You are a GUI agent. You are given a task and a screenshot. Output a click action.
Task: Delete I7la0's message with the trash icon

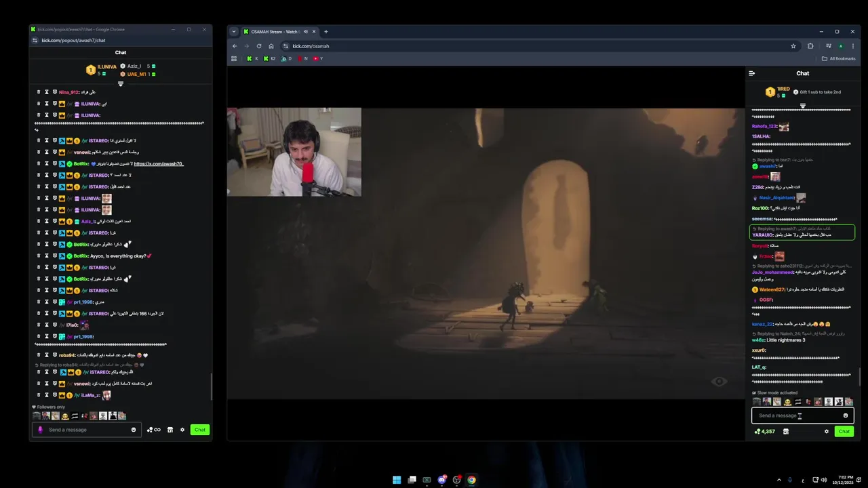39,325
